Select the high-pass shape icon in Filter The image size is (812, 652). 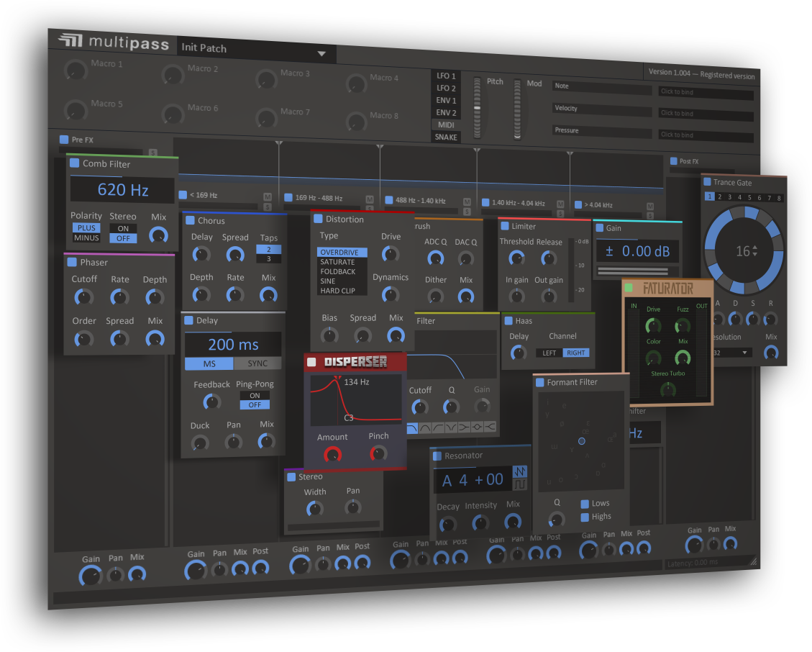point(437,427)
